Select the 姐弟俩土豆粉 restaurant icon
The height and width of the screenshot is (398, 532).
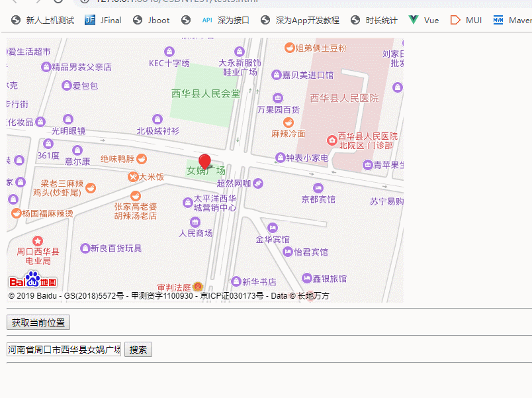tap(289, 48)
